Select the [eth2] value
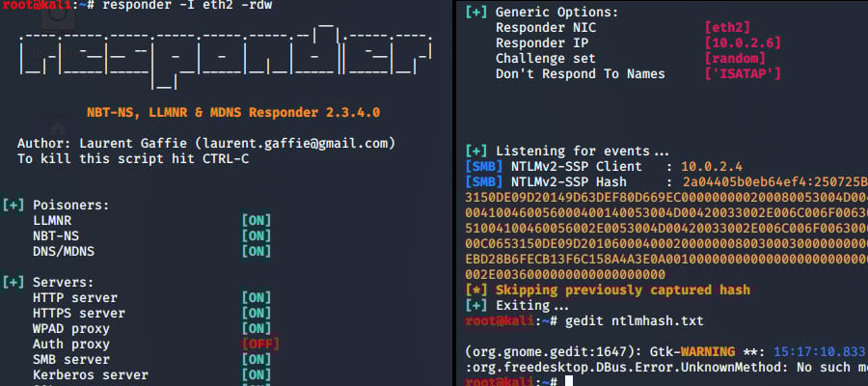868x386 pixels. pyautogui.click(x=727, y=28)
